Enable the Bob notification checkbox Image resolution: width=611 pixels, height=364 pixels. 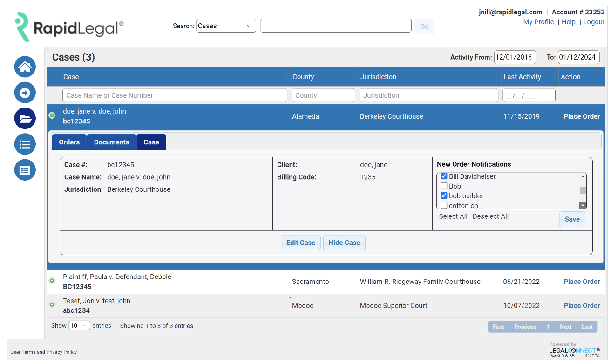pos(444,186)
